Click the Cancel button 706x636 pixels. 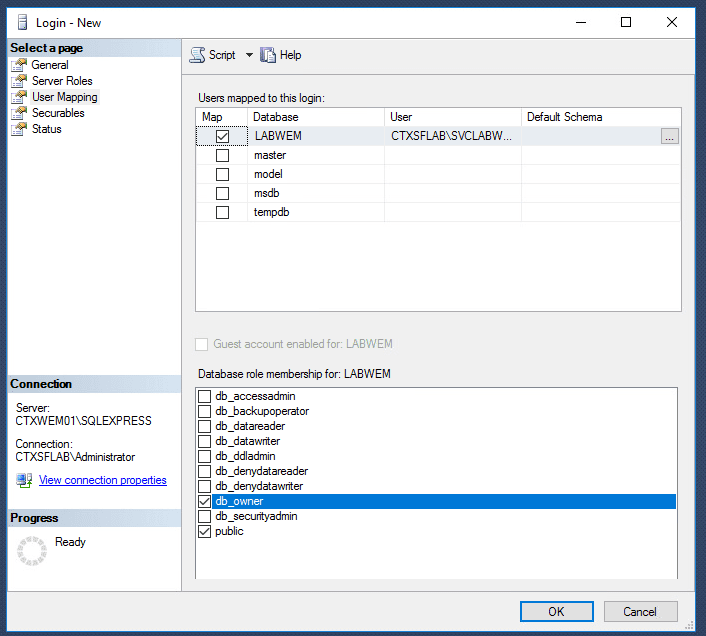(x=640, y=611)
